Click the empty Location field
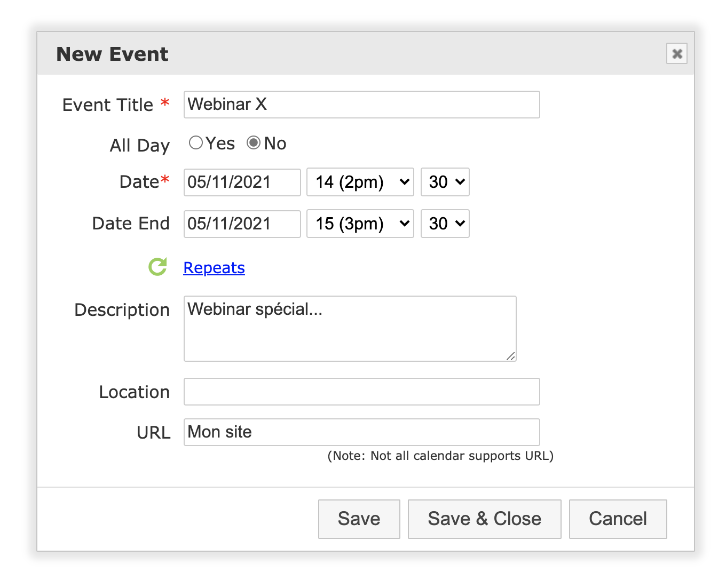This screenshot has height=588, width=726. (x=362, y=392)
